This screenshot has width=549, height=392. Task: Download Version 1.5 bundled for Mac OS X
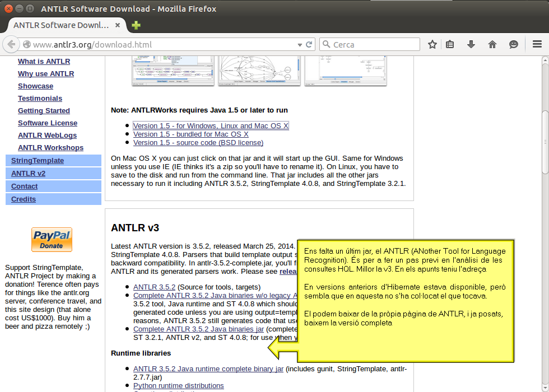pyautogui.click(x=191, y=134)
